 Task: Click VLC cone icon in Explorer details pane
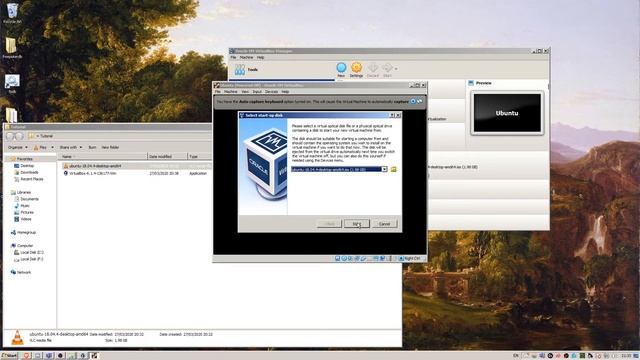tap(17, 338)
